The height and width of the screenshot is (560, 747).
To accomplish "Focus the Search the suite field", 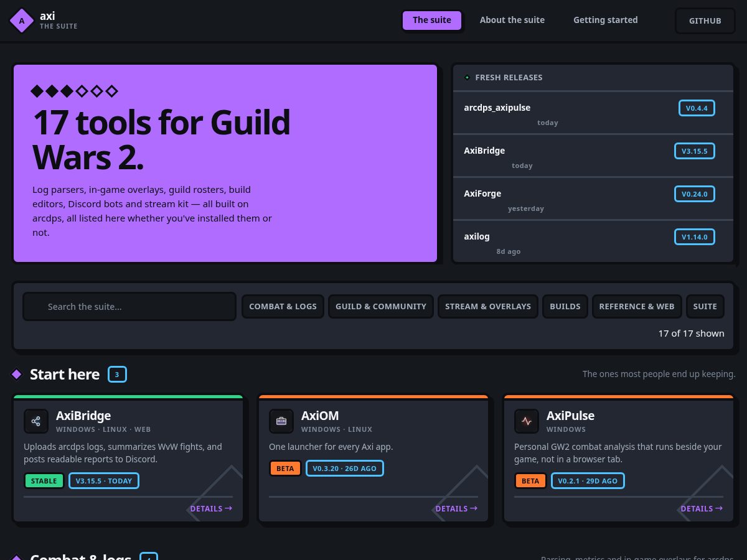I will pos(129,306).
